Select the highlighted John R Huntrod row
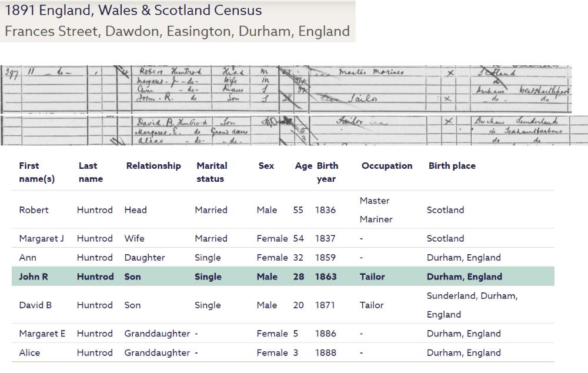 [282, 277]
